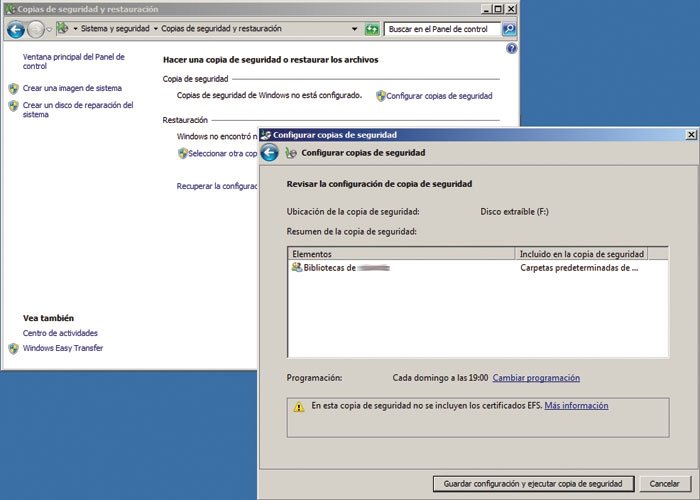700x500 pixels.
Task: Focus the Buscar en el Panel de control field
Action: (442, 29)
